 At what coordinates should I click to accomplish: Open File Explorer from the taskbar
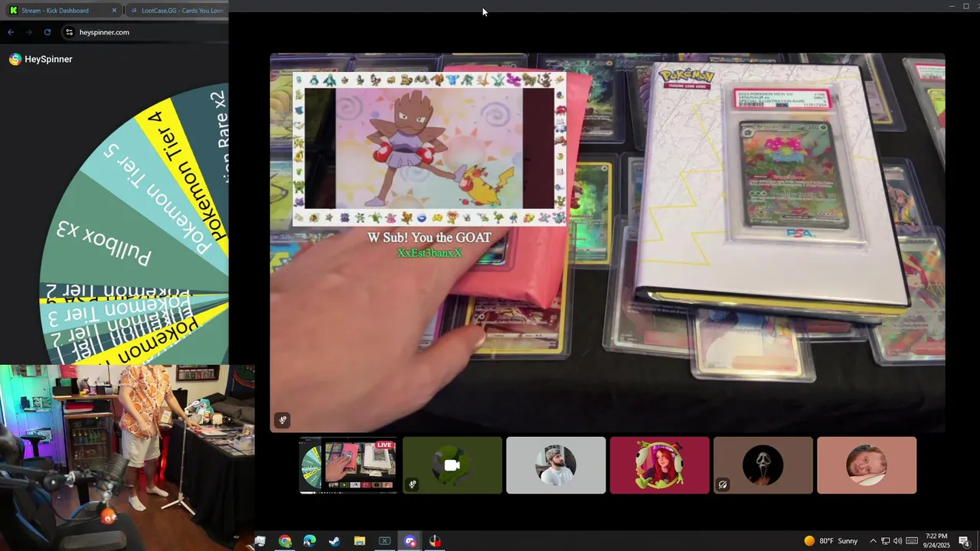tap(360, 541)
